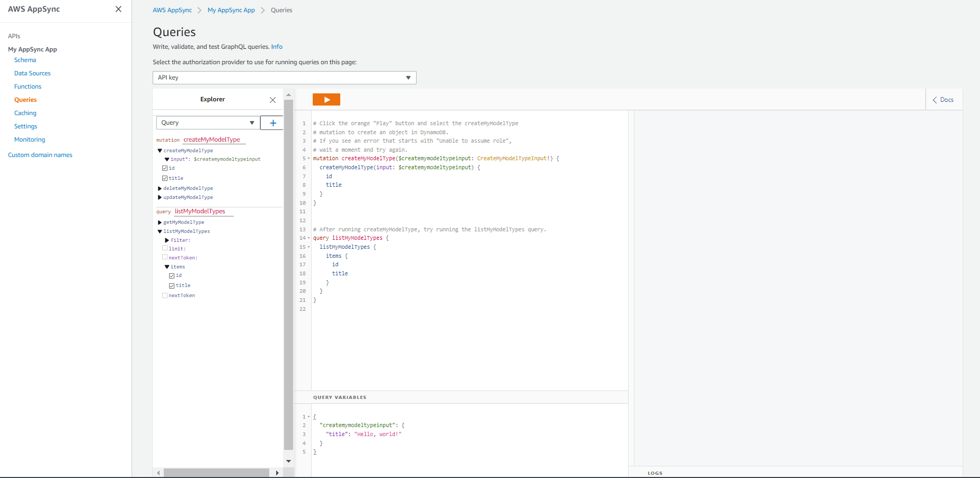980x478 pixels.
Task: Open the Info link
Action: point(277,47)
